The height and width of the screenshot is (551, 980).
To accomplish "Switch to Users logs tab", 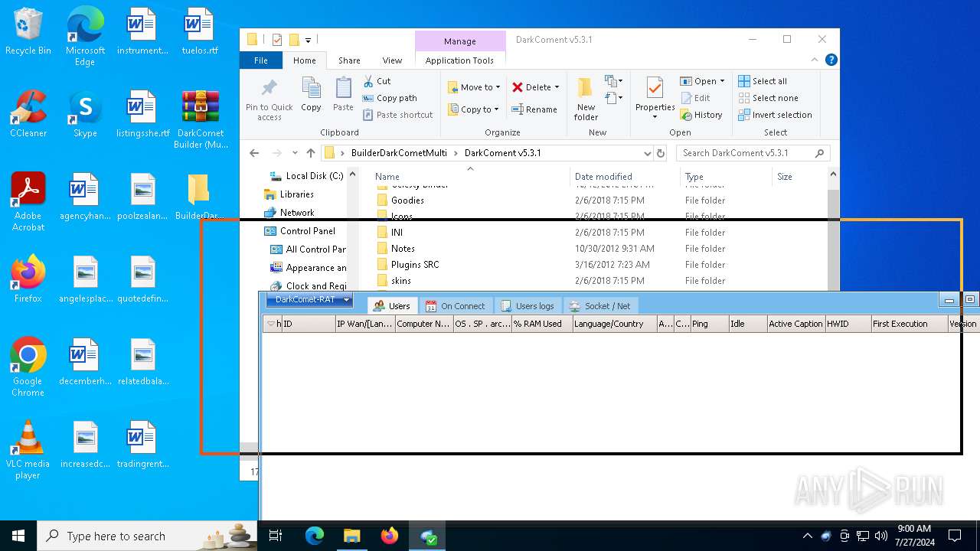I will pos(528,305).
